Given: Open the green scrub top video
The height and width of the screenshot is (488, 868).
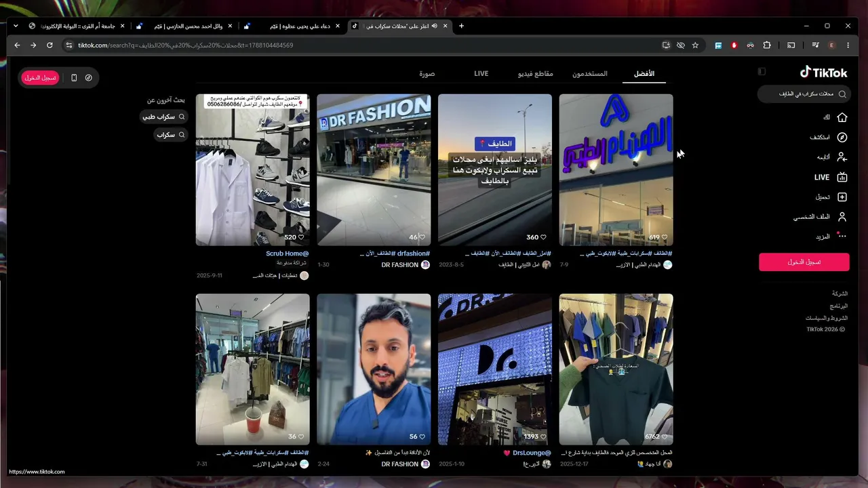Looking at the screenshot, I should pos(616,369).
